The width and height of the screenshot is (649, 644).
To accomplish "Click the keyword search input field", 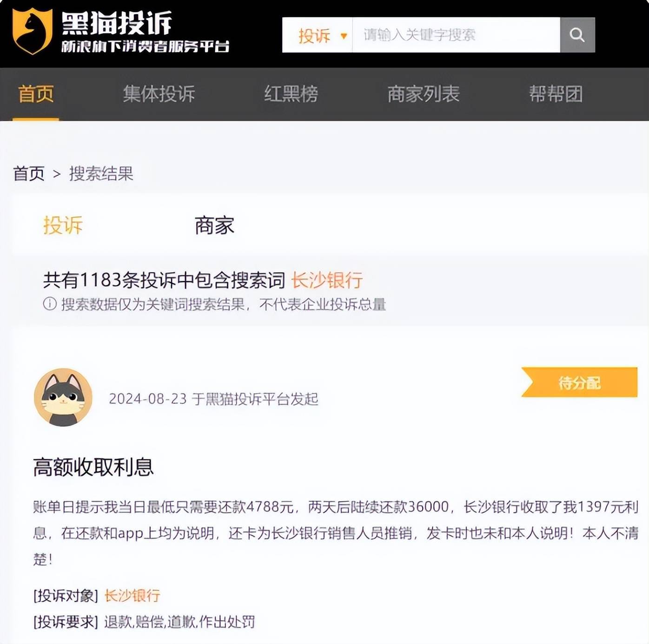I will coord(456,35).
